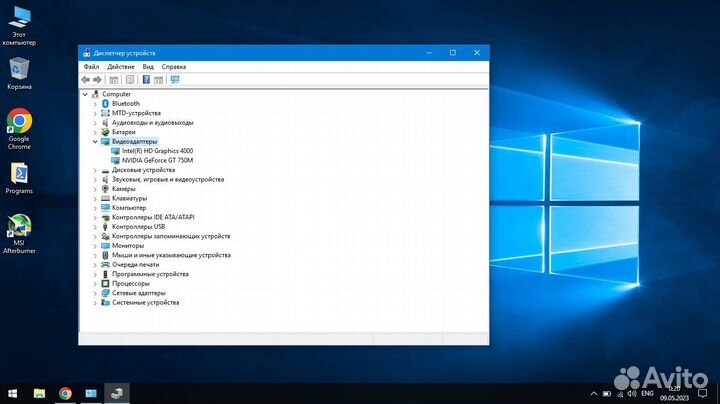Viewport: 720px width, 404px height.
Task: Open the Корзина recycle bin icon
Action: (19, 71)
